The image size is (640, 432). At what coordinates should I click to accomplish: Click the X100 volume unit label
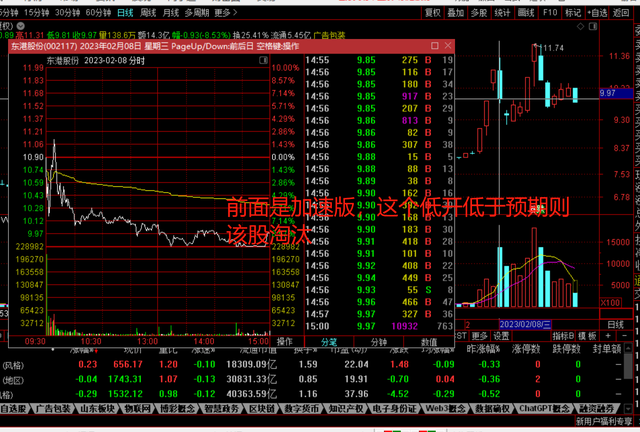click(611, 303)
